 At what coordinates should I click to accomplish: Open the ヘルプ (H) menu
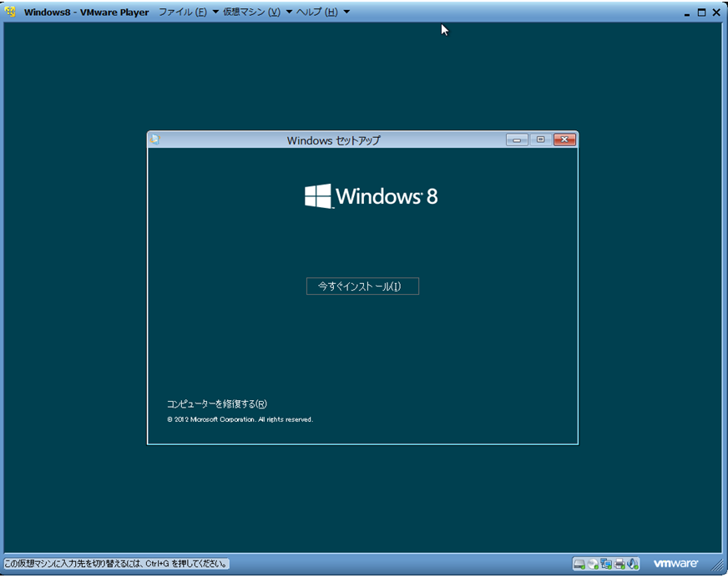coord(316,12)
